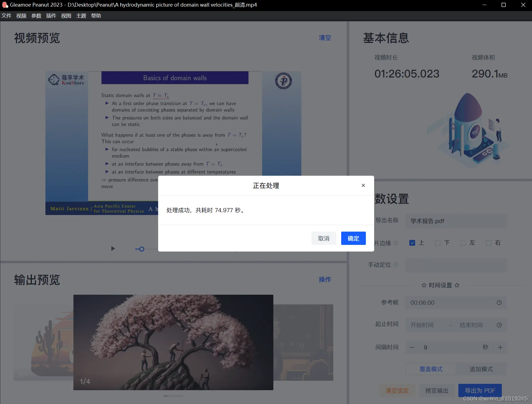Click the help icon next to 片边缘
532x404 pixels.
point(396,243)
